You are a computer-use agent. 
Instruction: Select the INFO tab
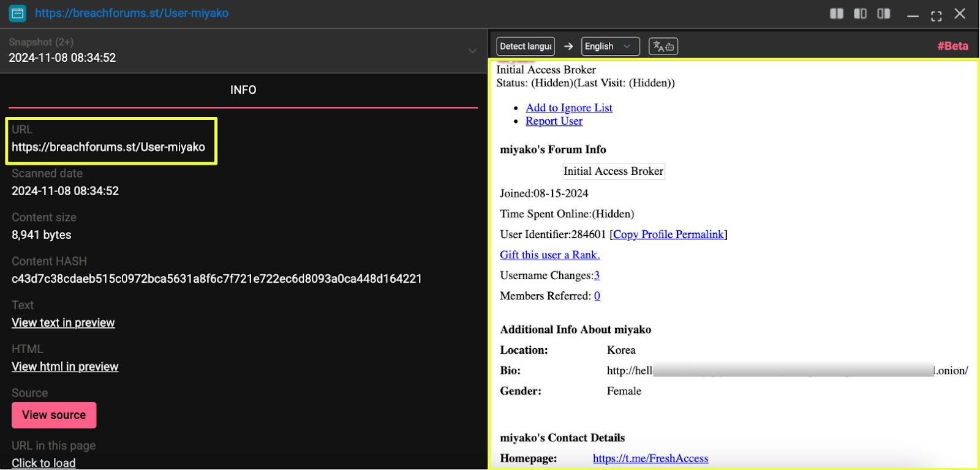tap(243, 90)
